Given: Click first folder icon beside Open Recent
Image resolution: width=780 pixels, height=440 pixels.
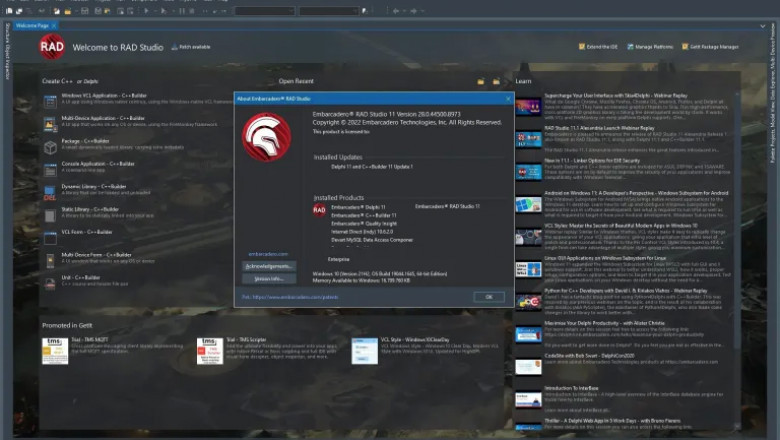Looking at the screenshot, I should tap(481, 81).
